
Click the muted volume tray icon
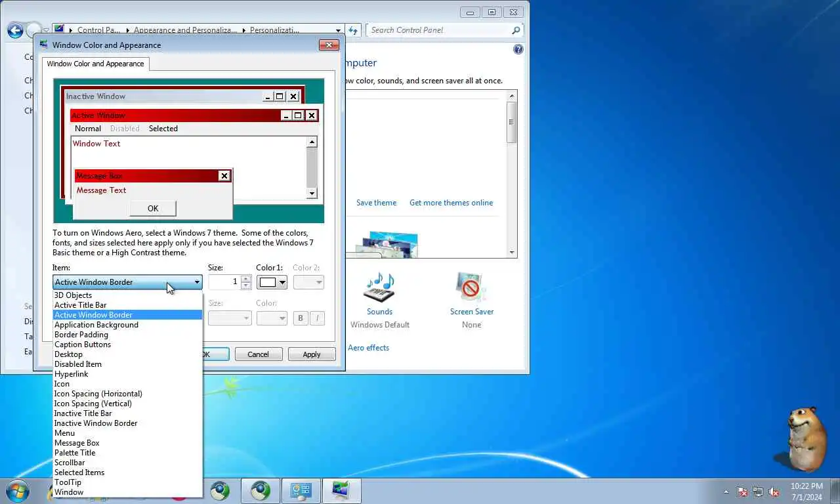click(x=774, y=492)
